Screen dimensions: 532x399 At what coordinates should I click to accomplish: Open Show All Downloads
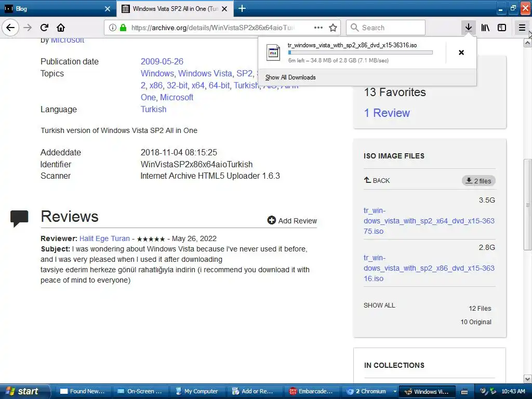(x=290, y=77)
